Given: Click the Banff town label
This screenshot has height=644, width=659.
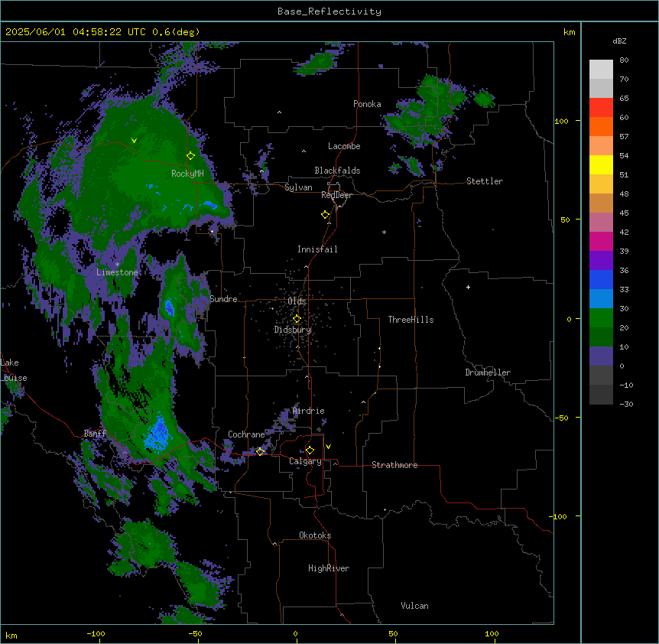Looking at the screenshot, I should click(95, 433).
